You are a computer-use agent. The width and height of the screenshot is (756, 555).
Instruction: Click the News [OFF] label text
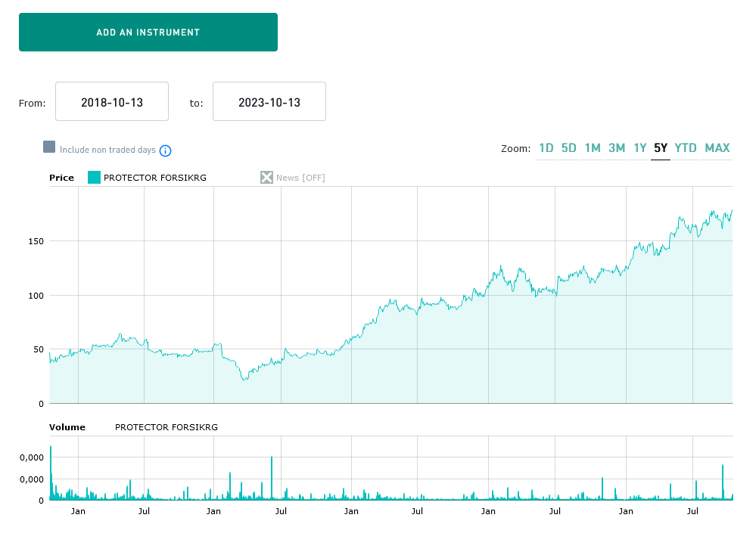click(x=300, y=178)
